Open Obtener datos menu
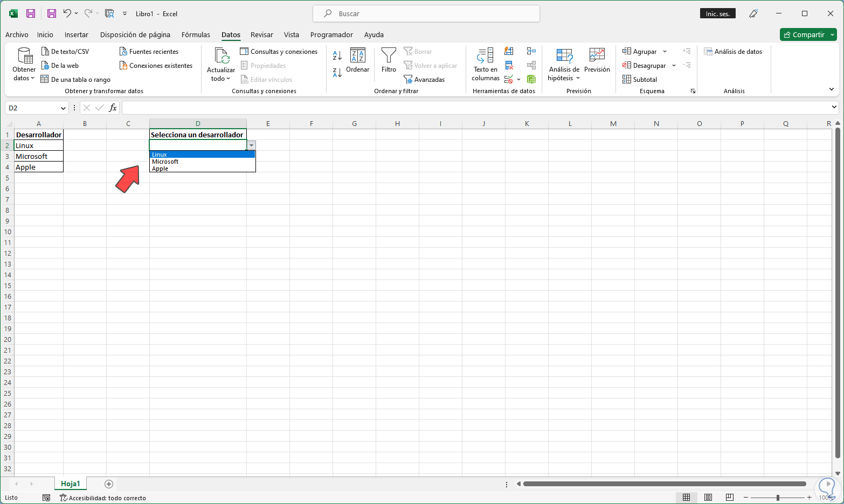This screenshot has height=504, width=844. pyautogui.click(x=24, y=65)
